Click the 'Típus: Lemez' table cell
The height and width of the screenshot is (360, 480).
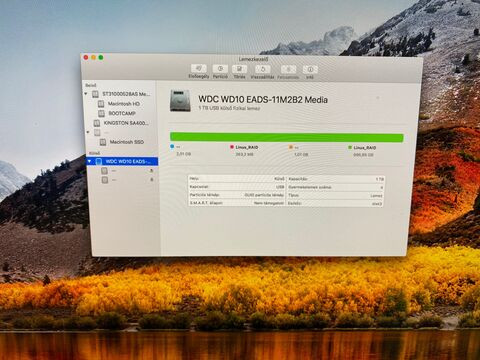[336, 195]
